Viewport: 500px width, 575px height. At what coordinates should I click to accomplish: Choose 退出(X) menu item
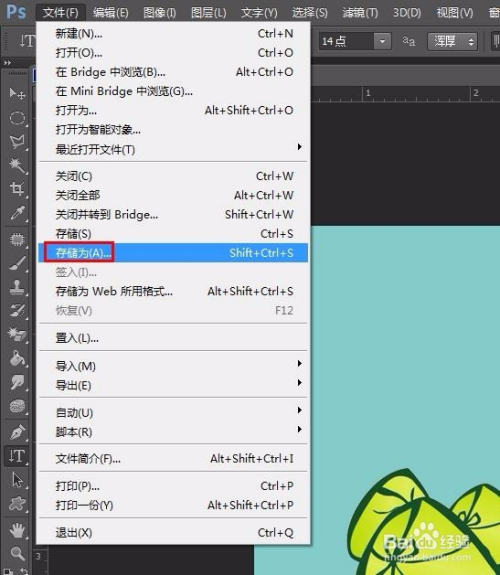173,532
